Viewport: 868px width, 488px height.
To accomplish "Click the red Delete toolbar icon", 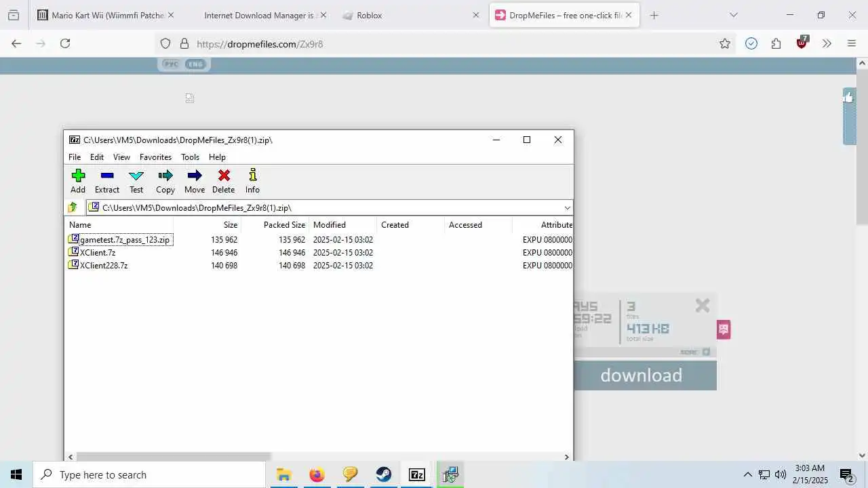I will point(224,182).
